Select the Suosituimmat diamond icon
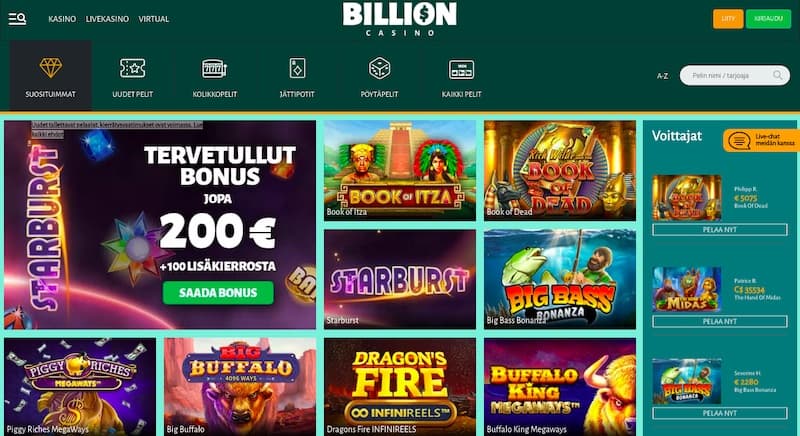Image resolution: width=800 pixels, height=436 pixels. click(x=51, y=68)
